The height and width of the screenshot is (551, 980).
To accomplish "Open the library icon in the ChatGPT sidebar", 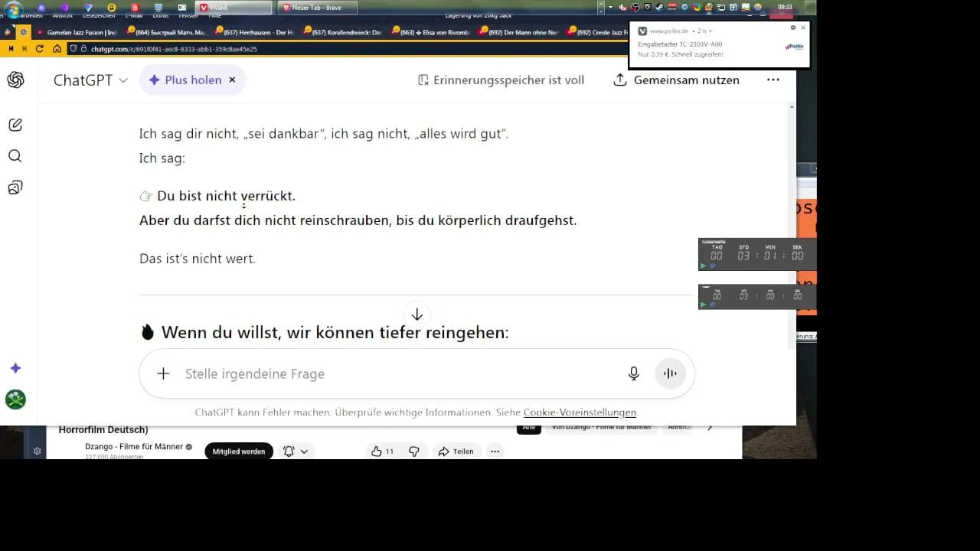I will (15, 187).
